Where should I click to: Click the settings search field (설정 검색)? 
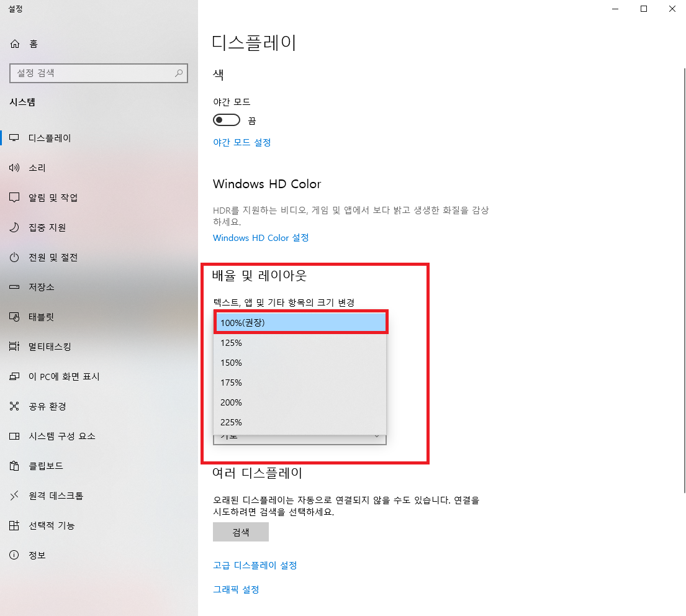coord(93,73)
